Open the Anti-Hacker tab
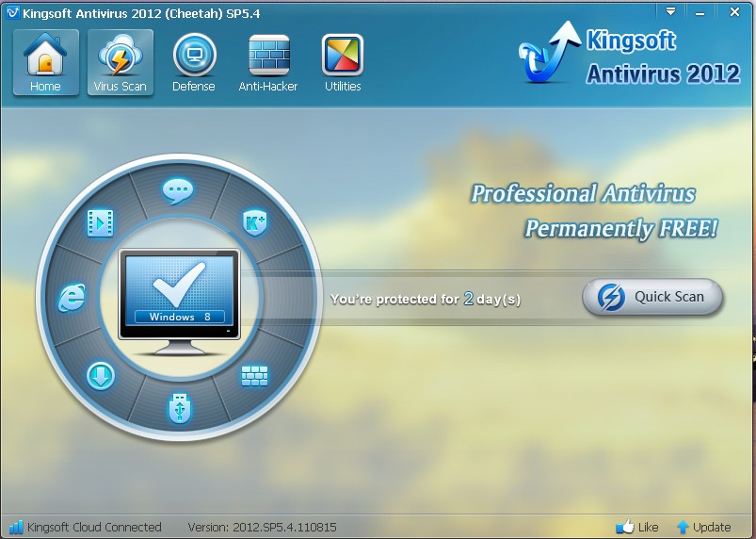The image size is (756, 539). pos(268,62)
